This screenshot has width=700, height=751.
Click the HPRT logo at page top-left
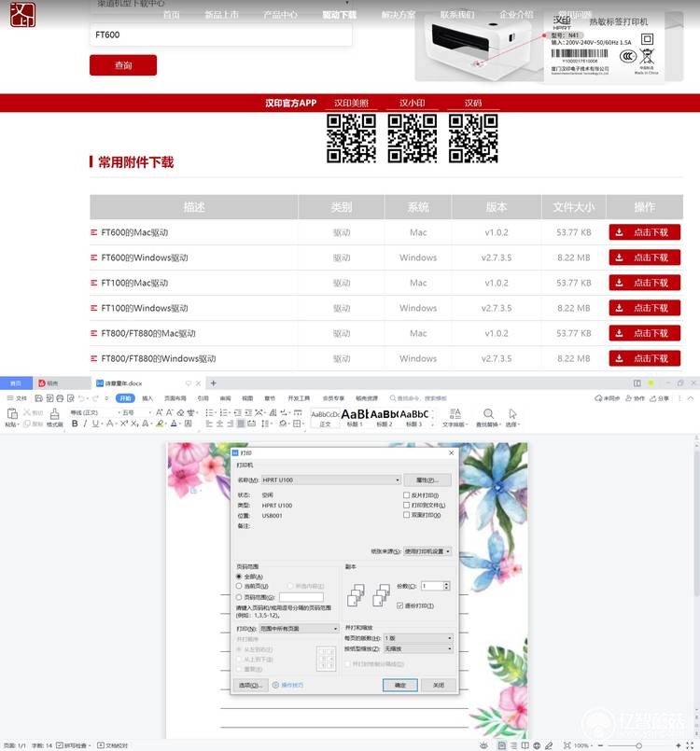click(x=22, y=14)
